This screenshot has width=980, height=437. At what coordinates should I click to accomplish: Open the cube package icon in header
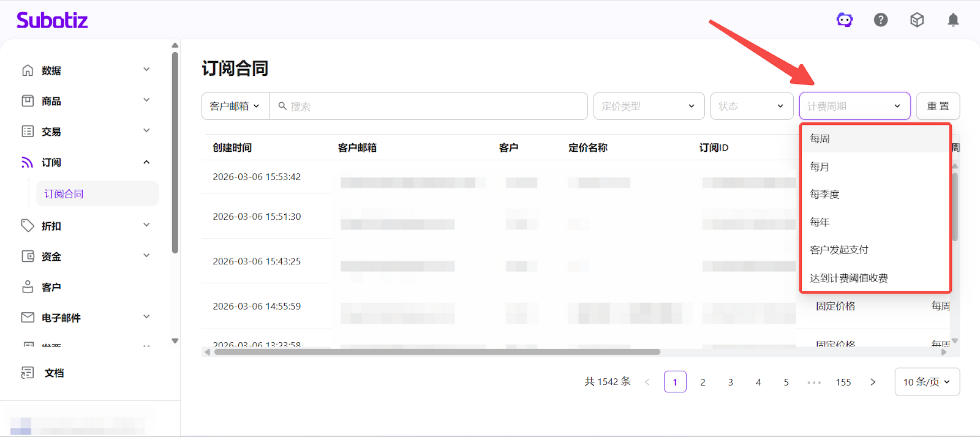[x=917, y=20]
